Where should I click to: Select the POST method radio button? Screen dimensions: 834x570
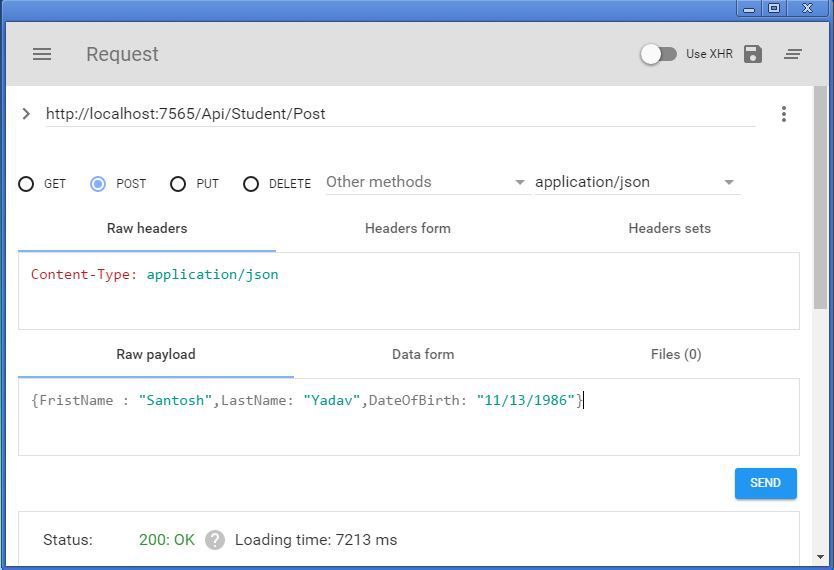click(x=98, y=184)
